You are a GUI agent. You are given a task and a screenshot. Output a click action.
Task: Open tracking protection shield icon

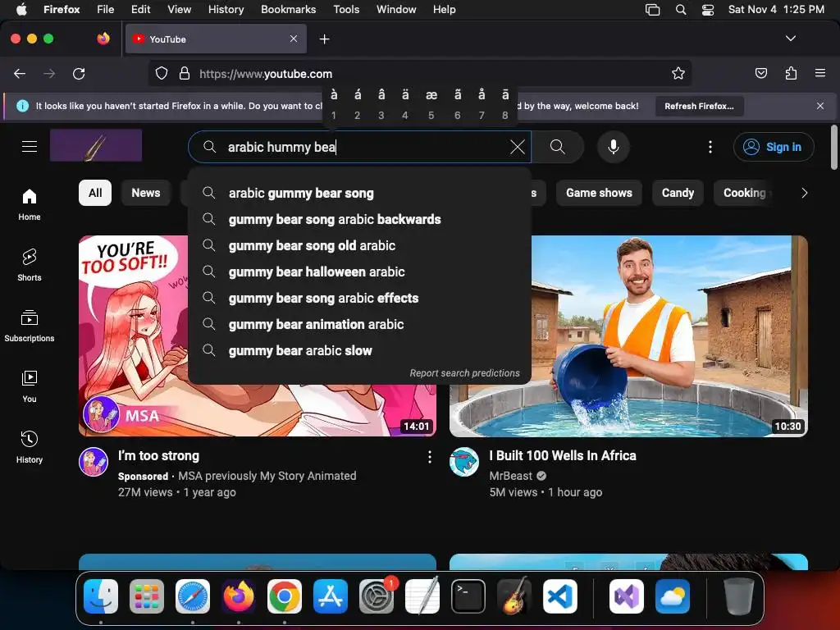pyautogui.click(x=162, y=73)
